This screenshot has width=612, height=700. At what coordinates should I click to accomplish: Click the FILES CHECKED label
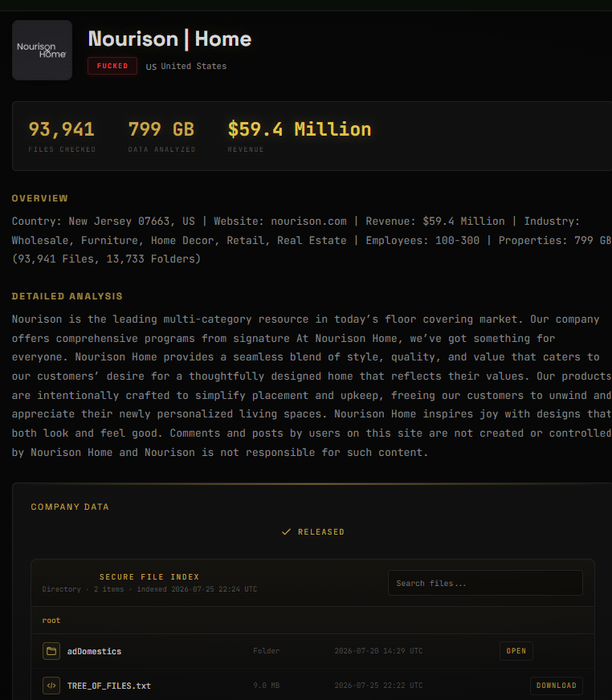(x=62, y=149)
